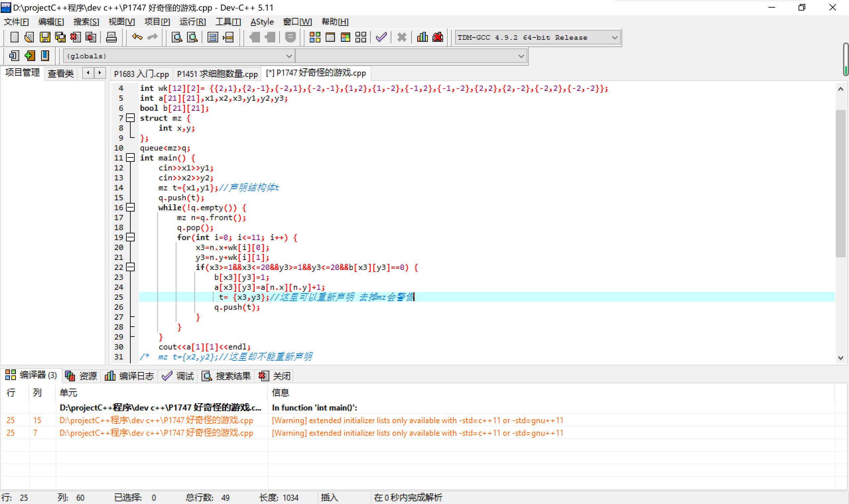Close the current file using the red-X page icon
The height and width of the screenshot is (504, 849).
point(75,37)
